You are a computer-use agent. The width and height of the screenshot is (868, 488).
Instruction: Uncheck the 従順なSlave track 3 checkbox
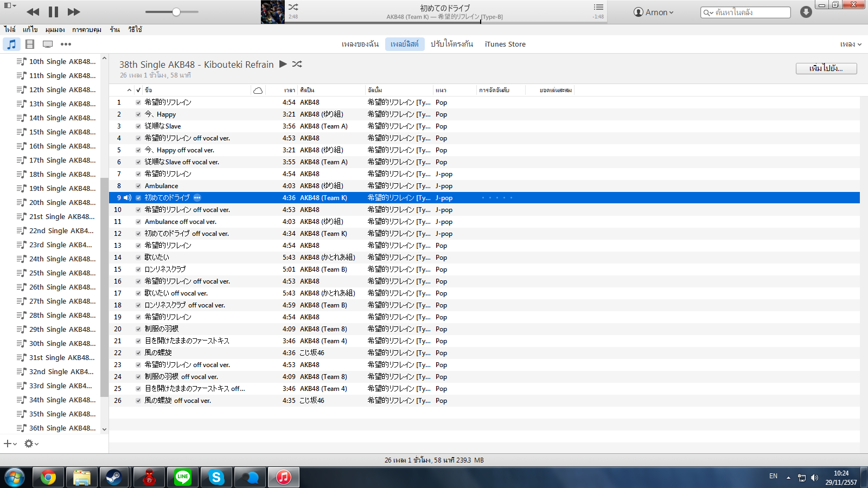click(138, 126)
